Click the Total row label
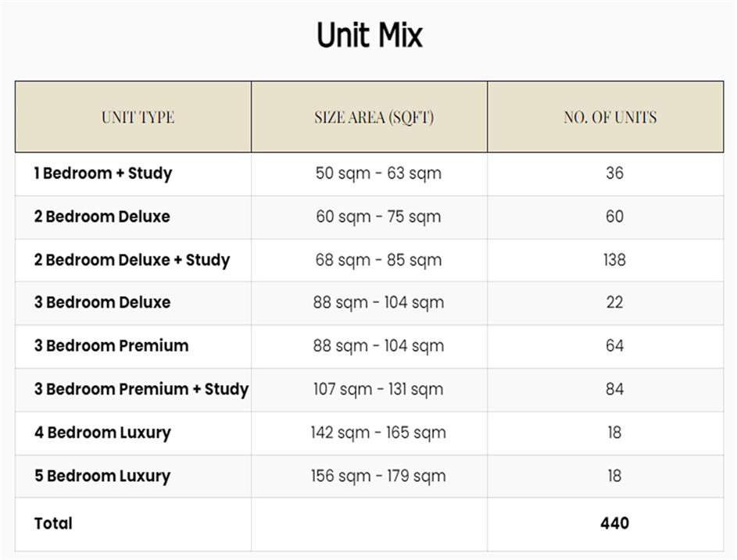This screenshot has width=737, height=560. click(x=53, y=523)
